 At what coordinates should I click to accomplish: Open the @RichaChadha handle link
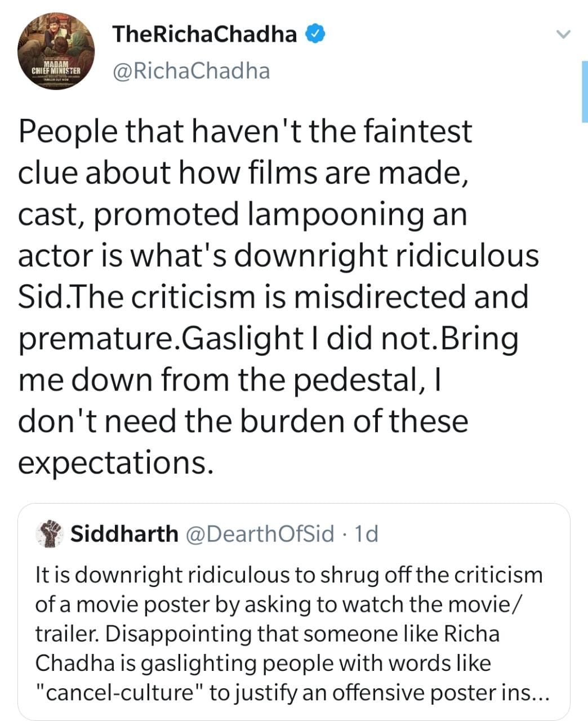point(191,72)
